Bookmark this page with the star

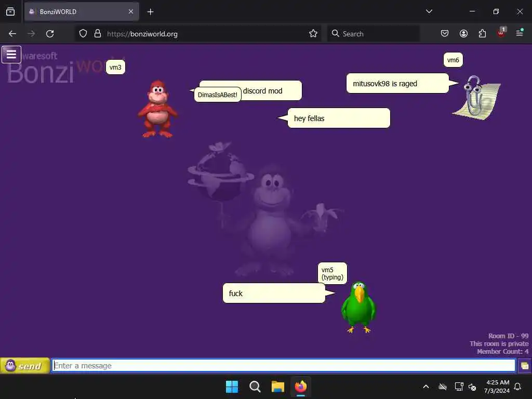pos(313,34)
